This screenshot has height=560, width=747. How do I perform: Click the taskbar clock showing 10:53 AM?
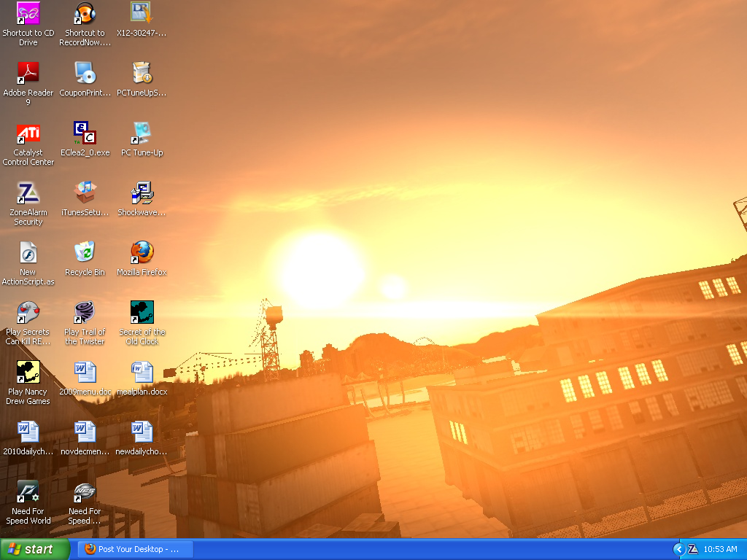pyautogui.click(x=720, y=549)
